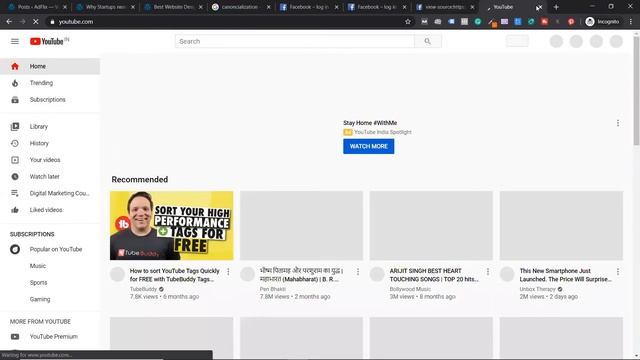This screenshot has height=360, width=640.
Task: Click the address bar URL youtube.com
Action: [76, 22]
